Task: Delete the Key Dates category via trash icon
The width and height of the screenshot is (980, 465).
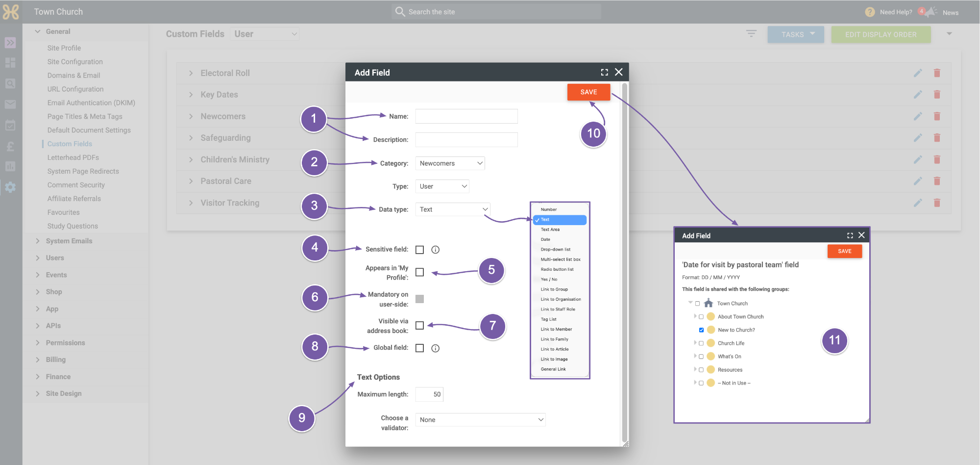Action: (x=937, y=95)
